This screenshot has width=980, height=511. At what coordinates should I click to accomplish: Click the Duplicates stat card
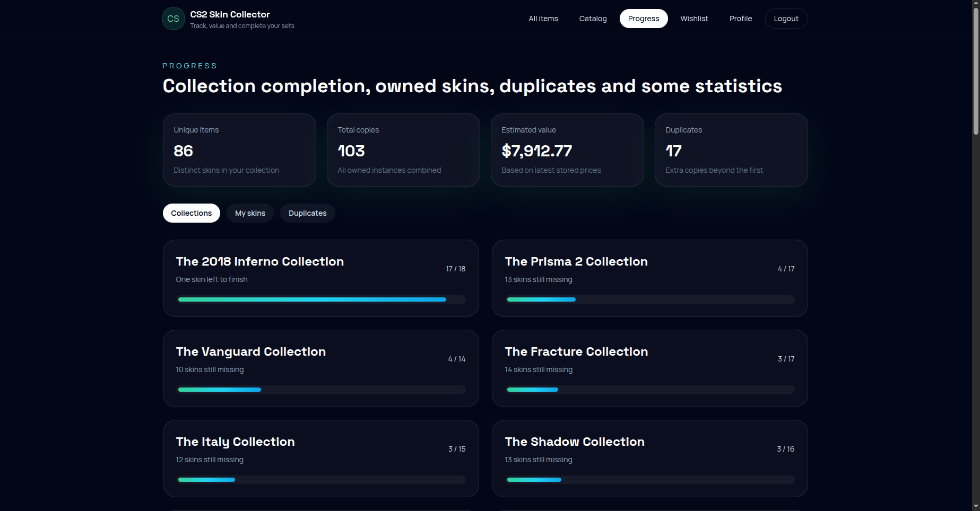point(731,150)
